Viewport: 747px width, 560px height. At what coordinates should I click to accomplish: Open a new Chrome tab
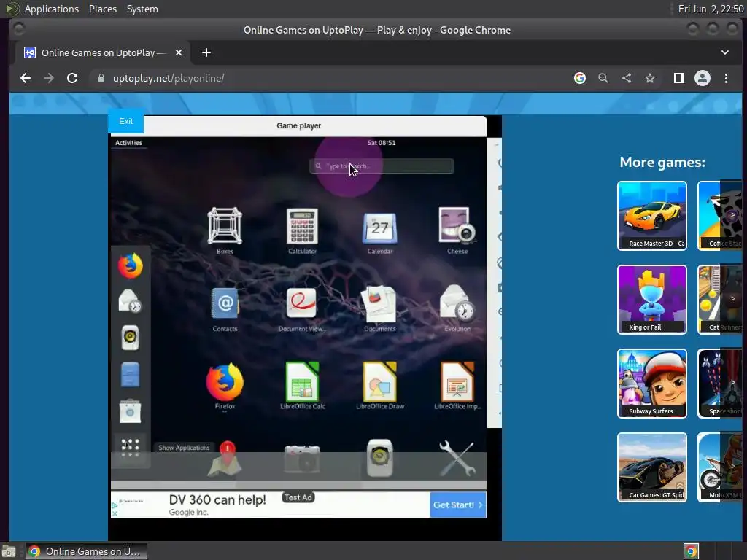tap(206, 52)
